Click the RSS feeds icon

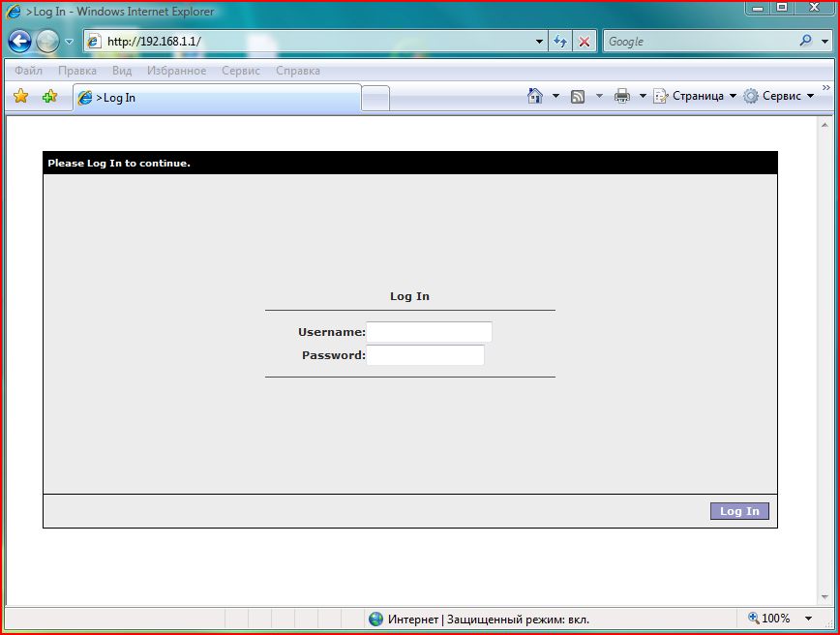click(578, 97)
